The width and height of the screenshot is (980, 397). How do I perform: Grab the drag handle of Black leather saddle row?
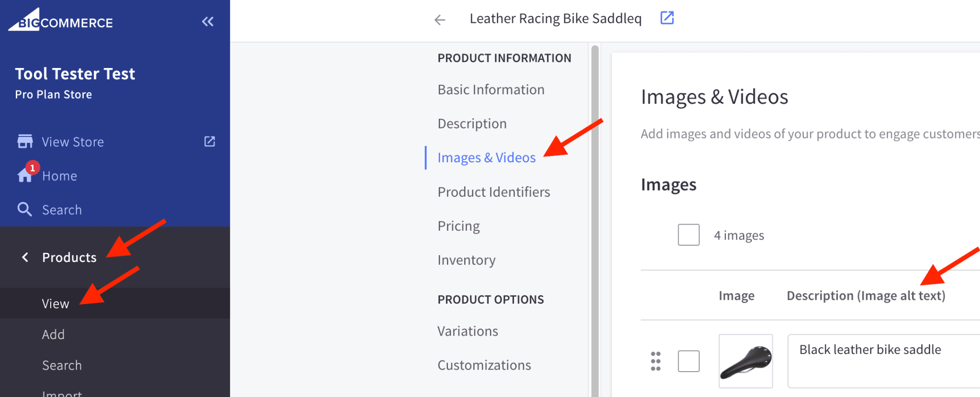[656, 361]
